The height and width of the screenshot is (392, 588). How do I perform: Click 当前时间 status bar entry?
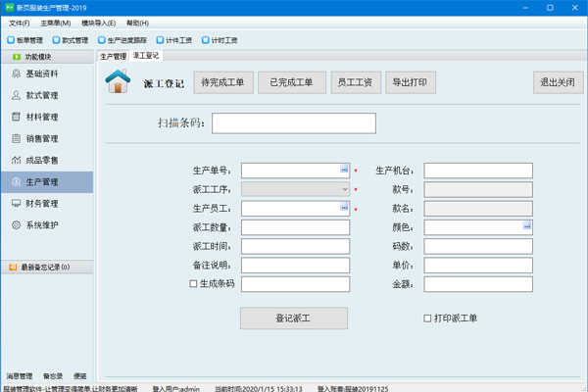[x=259, y=389]
